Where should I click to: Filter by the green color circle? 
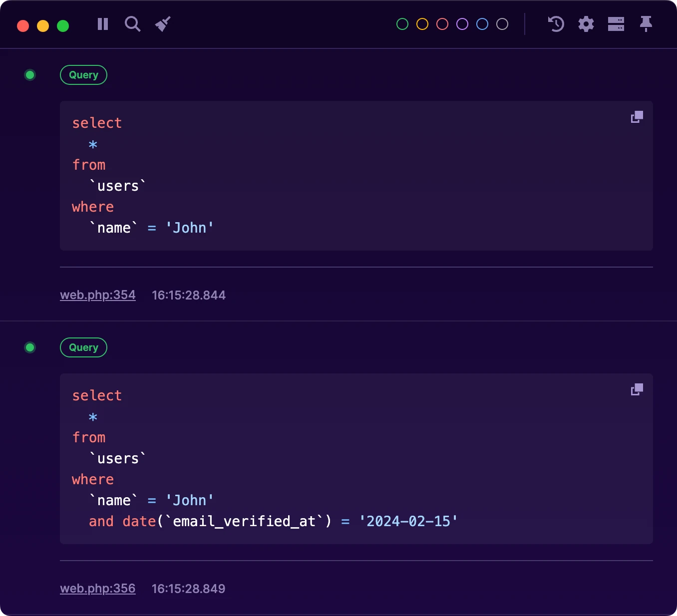coord(402,24)
